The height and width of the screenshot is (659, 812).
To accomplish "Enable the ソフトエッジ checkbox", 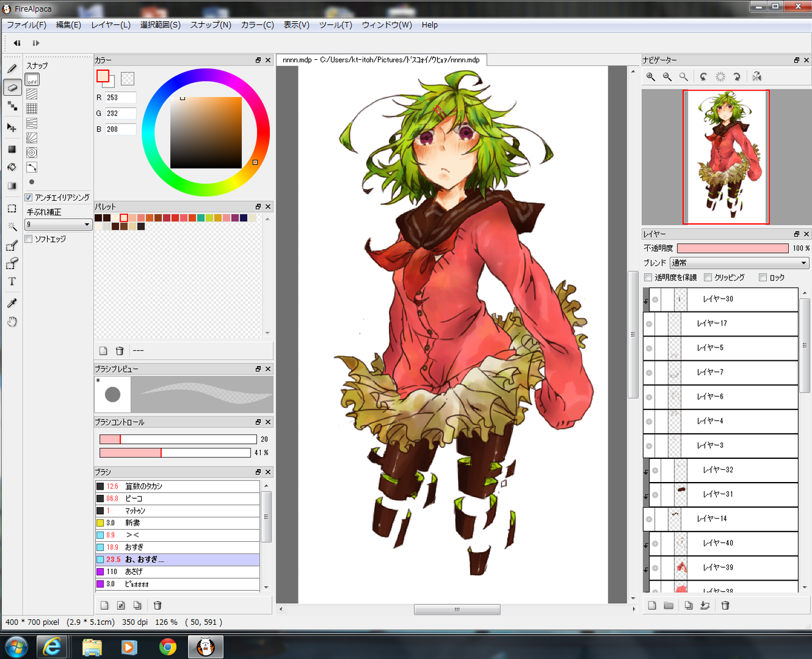I will pyautogui.click(x=28, y=239).
